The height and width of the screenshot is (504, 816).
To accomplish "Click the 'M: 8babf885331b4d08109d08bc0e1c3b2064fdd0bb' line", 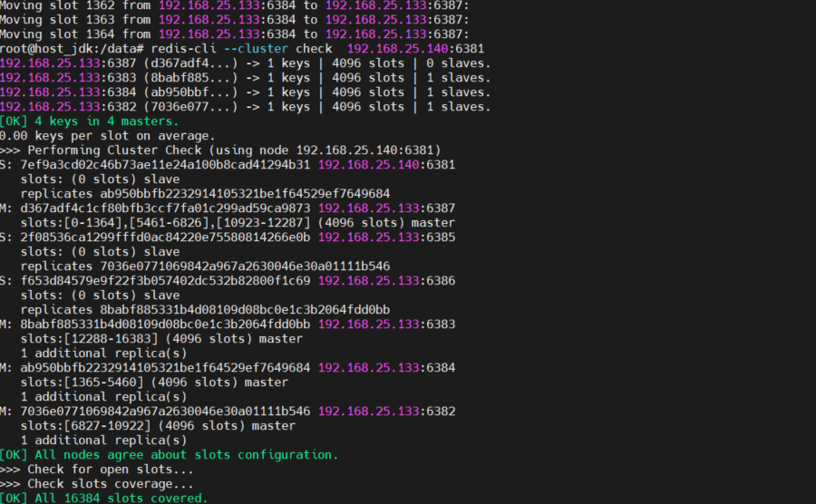I will [228, 325].
